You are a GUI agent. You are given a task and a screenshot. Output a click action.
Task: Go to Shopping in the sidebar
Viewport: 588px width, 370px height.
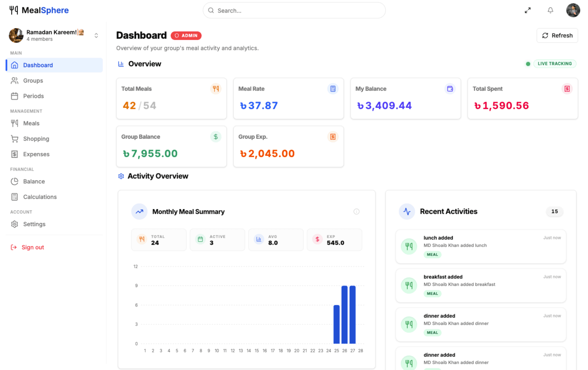(x=36, y=139)
